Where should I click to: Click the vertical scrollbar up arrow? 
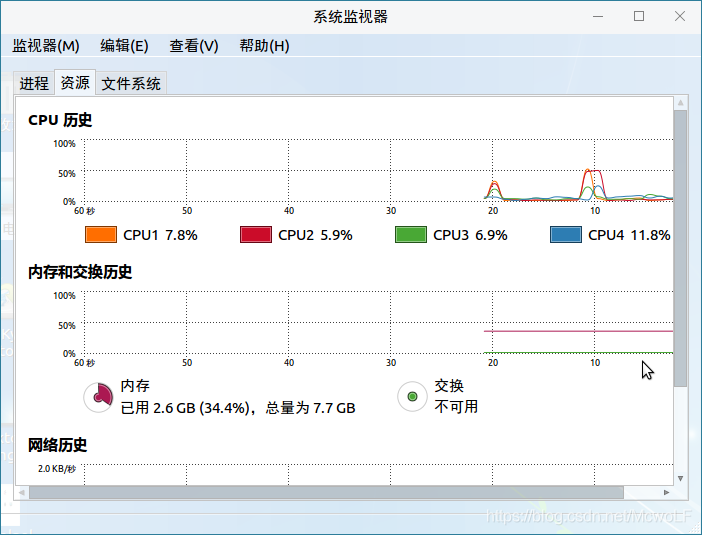tap(681, 103)
